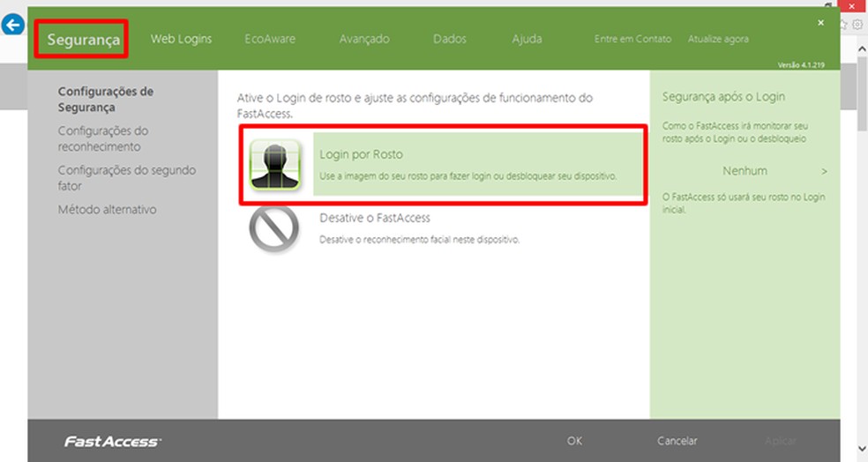
Task: Select the Dados tab
Action: tap(450, 39)
